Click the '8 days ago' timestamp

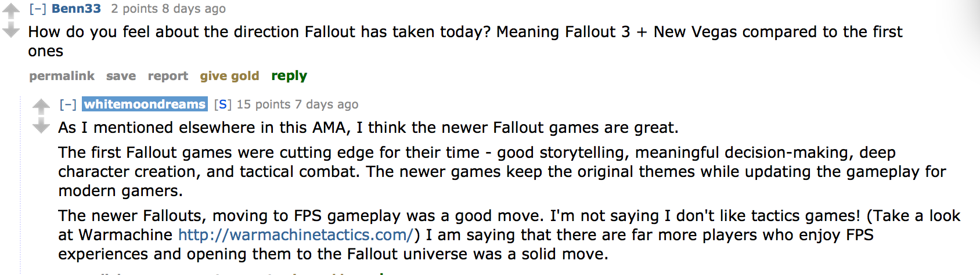point(194,9)
